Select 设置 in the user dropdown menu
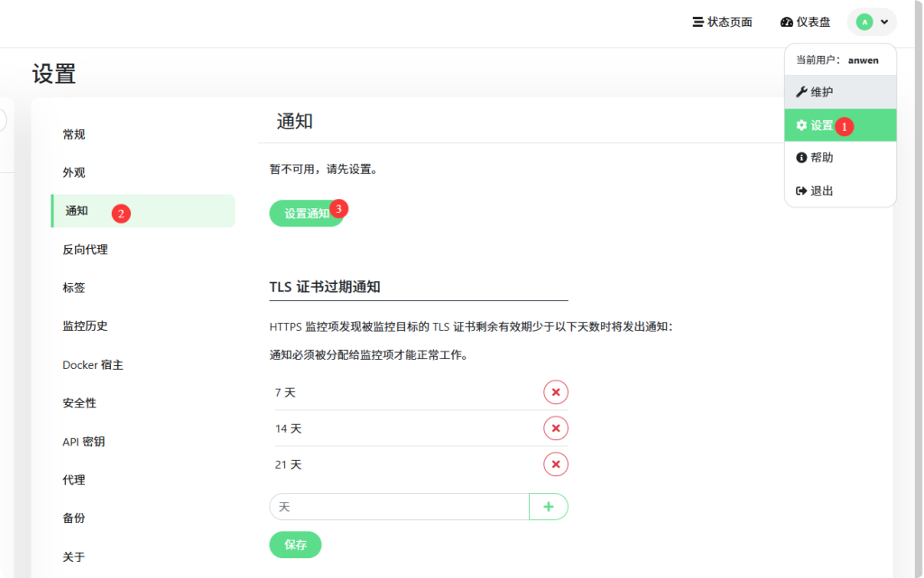Image resolution: width=924 pixels, height=578 pixels. (840, 124)
